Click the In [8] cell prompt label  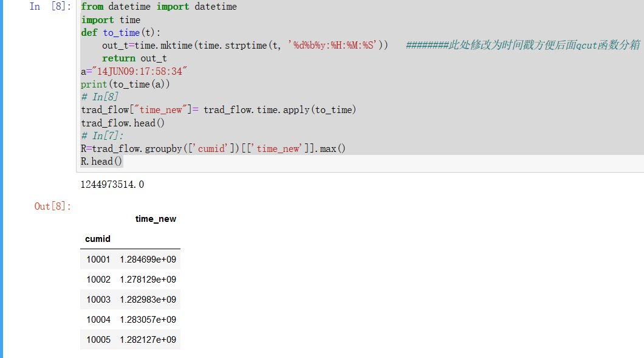coord(50,7)
